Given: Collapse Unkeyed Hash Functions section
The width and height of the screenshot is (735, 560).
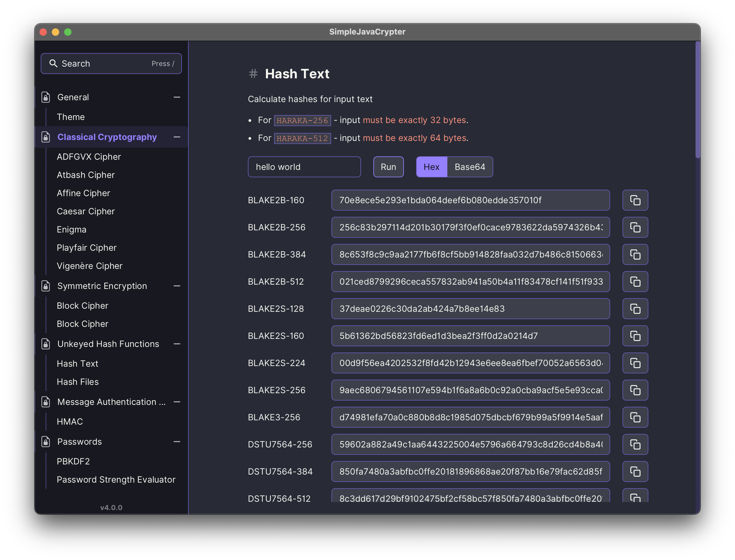Looking at the screenshot, I should pyautogui.click(x=177, y=344).
